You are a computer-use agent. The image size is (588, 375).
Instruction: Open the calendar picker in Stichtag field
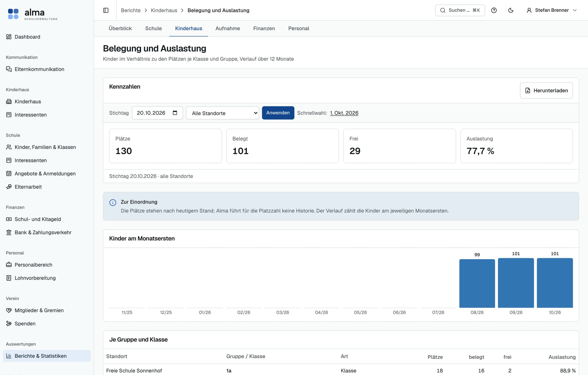pos(175,113)
